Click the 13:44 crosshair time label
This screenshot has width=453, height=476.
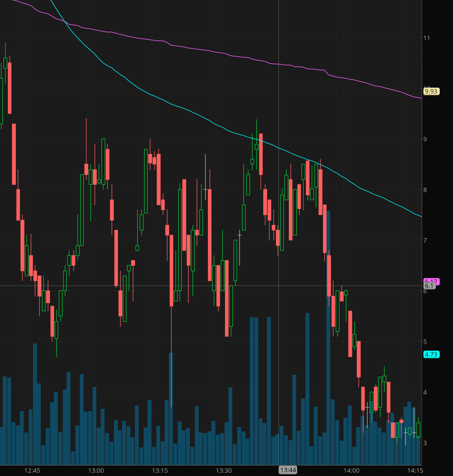click(x=288, y=470)
